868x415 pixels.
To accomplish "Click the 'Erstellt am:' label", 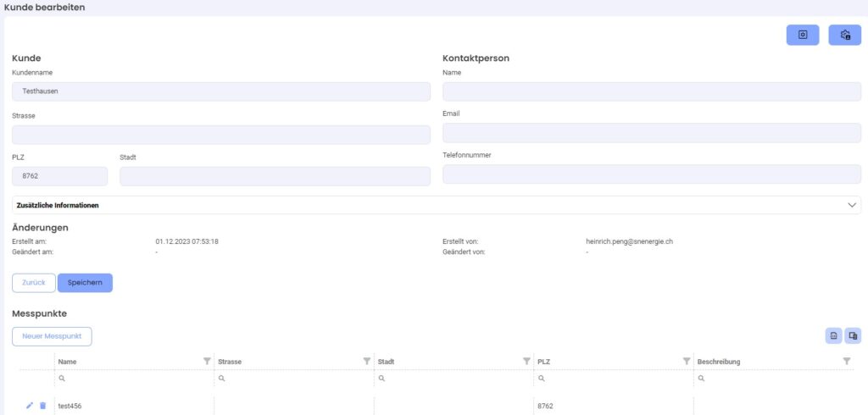I will click(29, 242).
